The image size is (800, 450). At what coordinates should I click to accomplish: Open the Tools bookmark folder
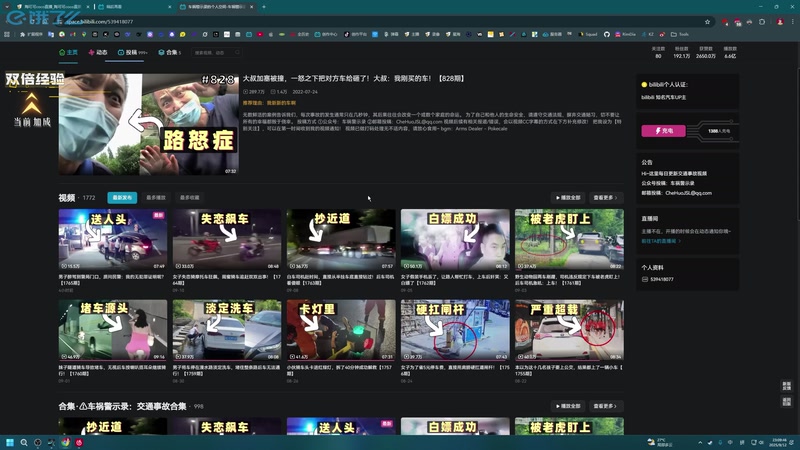pyautogui.click(x=680, y=35)
